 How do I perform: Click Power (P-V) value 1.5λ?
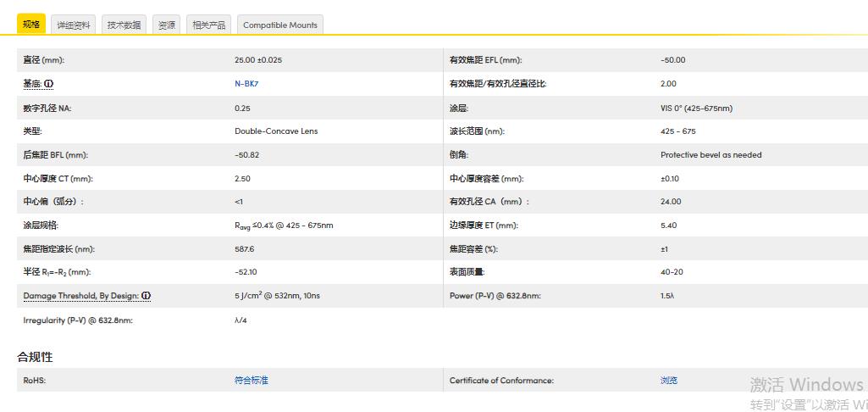point(667,296)
